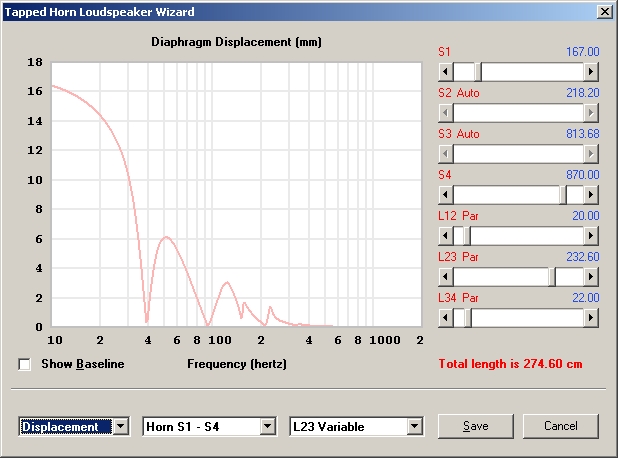This screenshot has width=618, height=458.
Task: Click the Save button
Action: pos(476,426)
